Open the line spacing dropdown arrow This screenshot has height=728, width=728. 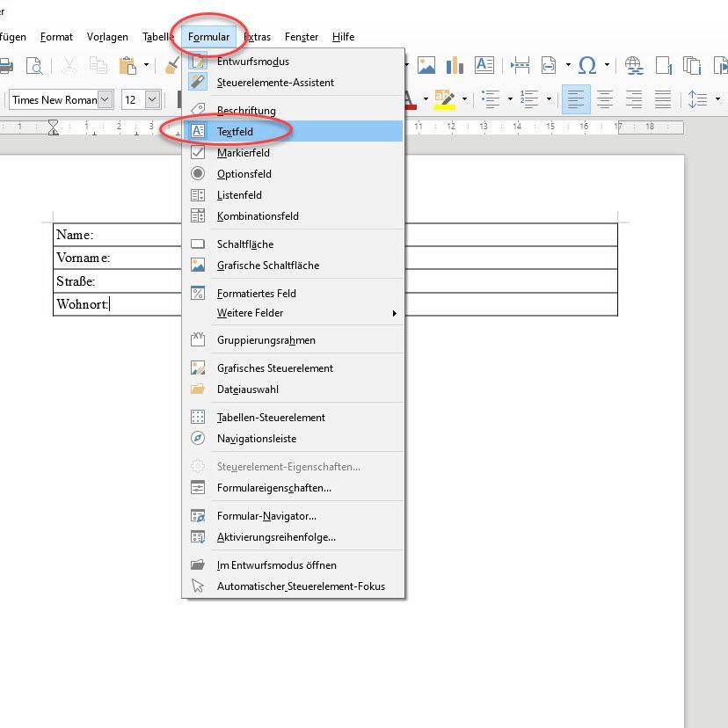click(x=717, y=98)
